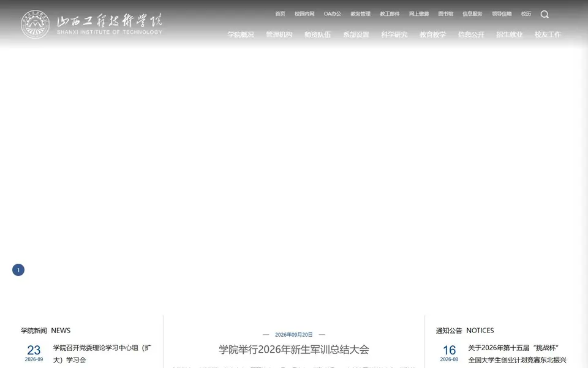
Task: Click the 通知公告 NOTICES heading
Action: (x=465, y=331)
